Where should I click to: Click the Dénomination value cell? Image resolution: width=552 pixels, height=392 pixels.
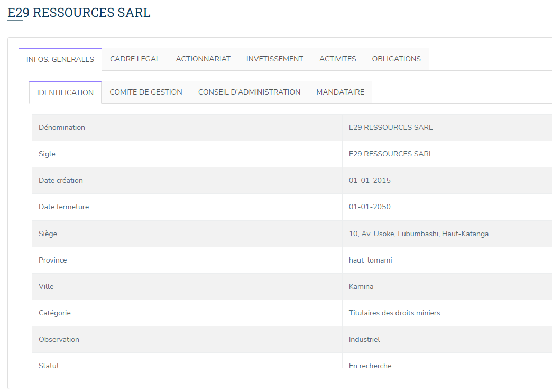(x=391, y=127)
